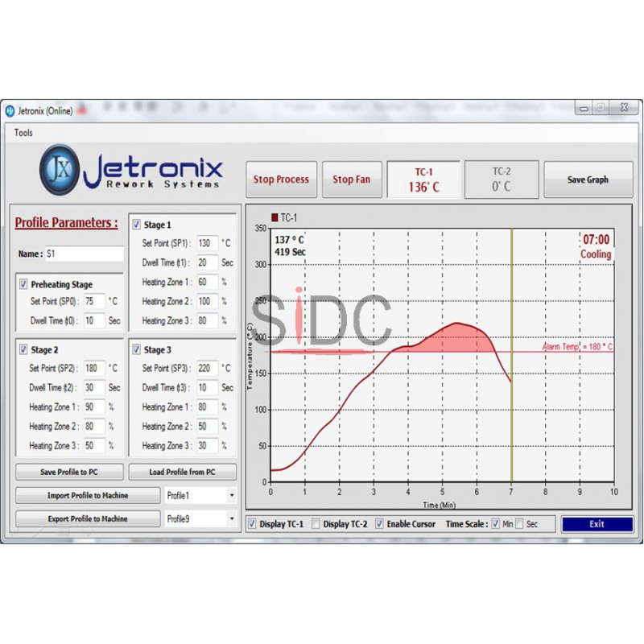Select the TC-1 temperature readout

423,180
